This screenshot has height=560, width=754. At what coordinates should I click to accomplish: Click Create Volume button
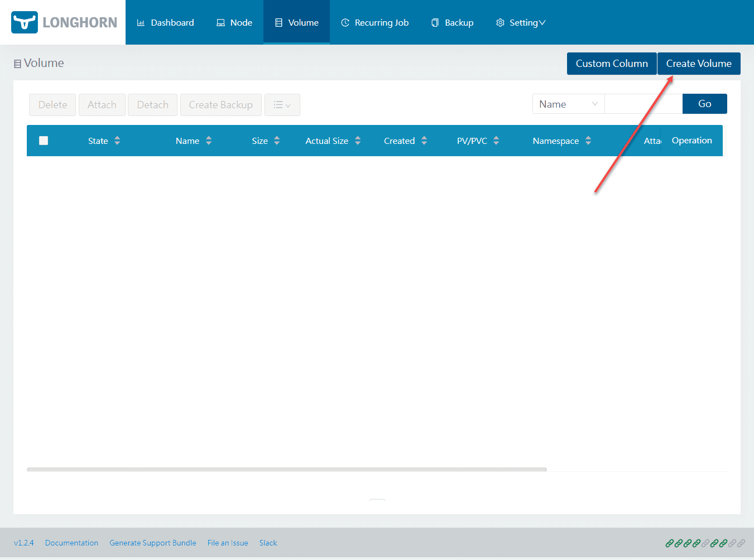click(x=699, y=64)
